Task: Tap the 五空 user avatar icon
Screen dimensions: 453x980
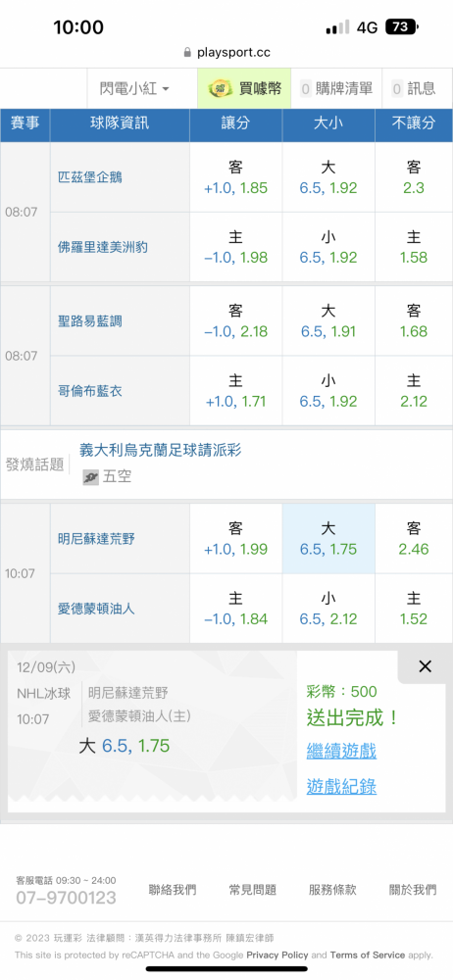Action: coord(91,477)
